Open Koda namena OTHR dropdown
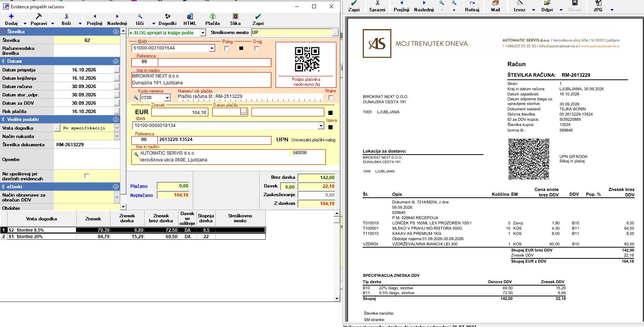Image resolution: width=644 pixels, height=327 pixels. pyautogui.click(x=167, y=98)
